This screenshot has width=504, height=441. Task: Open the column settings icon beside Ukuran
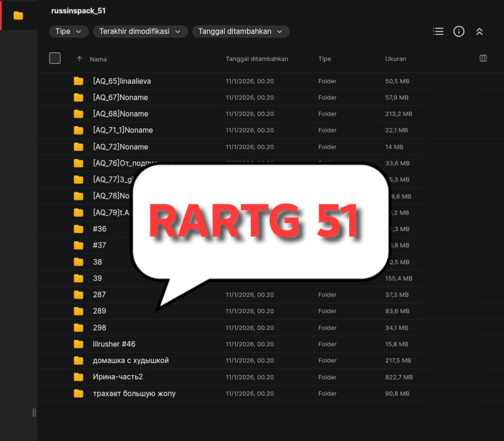point(483,58)
